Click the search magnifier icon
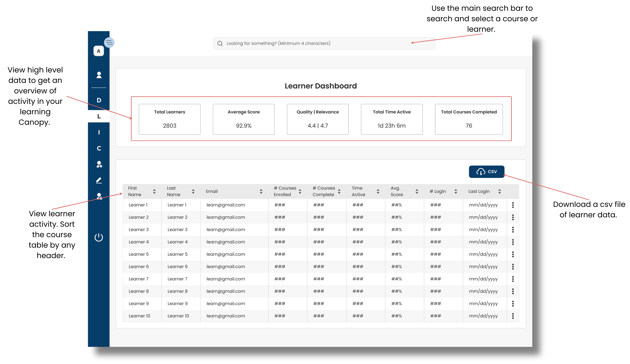This screenshot has width=630, height=364. 220,43
